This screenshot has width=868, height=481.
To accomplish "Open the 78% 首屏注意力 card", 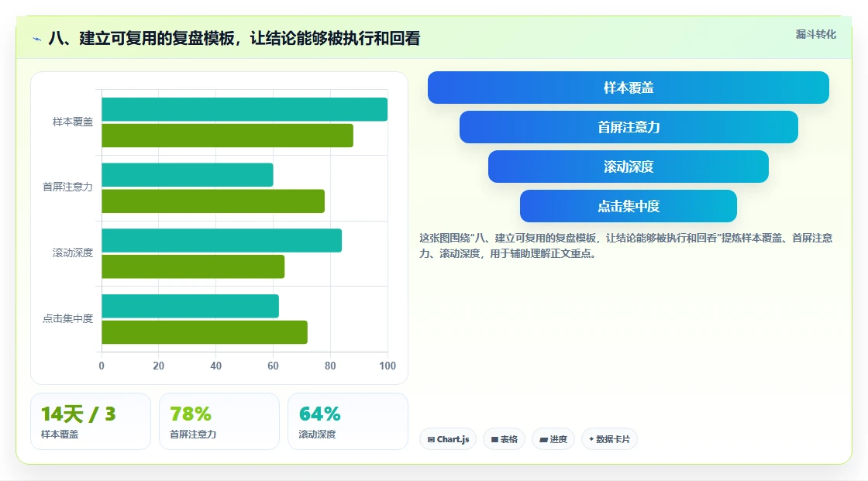I will [x=219, y=421].
